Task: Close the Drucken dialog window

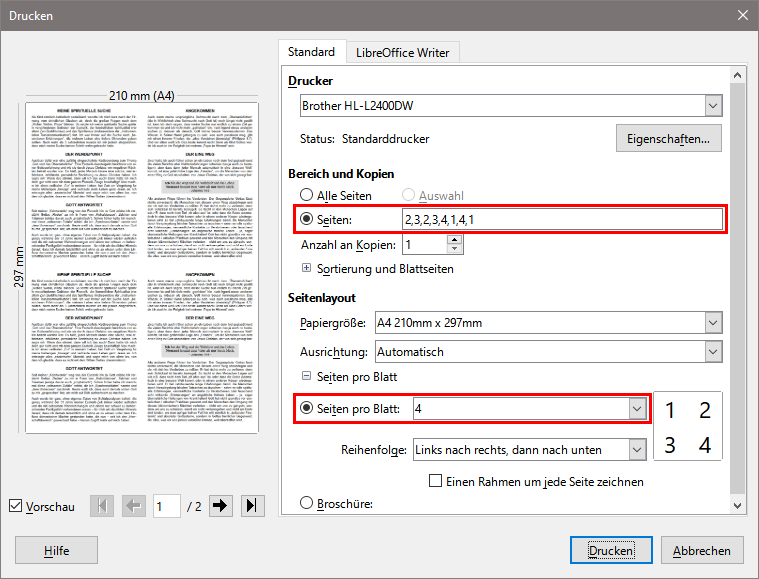Action: click(x=741, y=15)
